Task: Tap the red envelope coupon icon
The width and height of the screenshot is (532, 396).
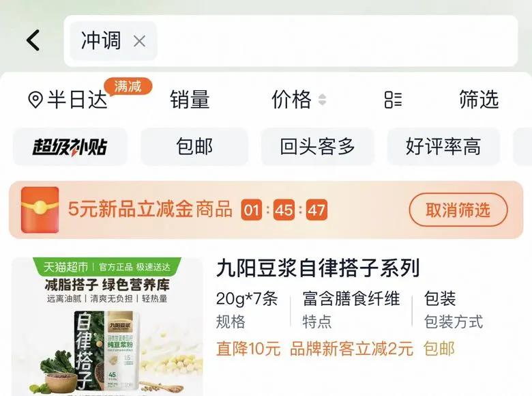Action: click(x=40, y=210)
